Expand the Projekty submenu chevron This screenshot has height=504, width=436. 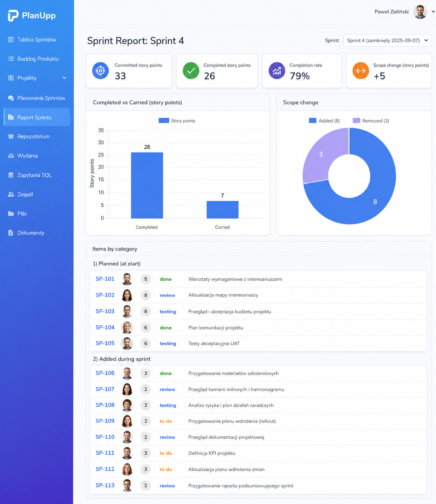pos(64,78)
